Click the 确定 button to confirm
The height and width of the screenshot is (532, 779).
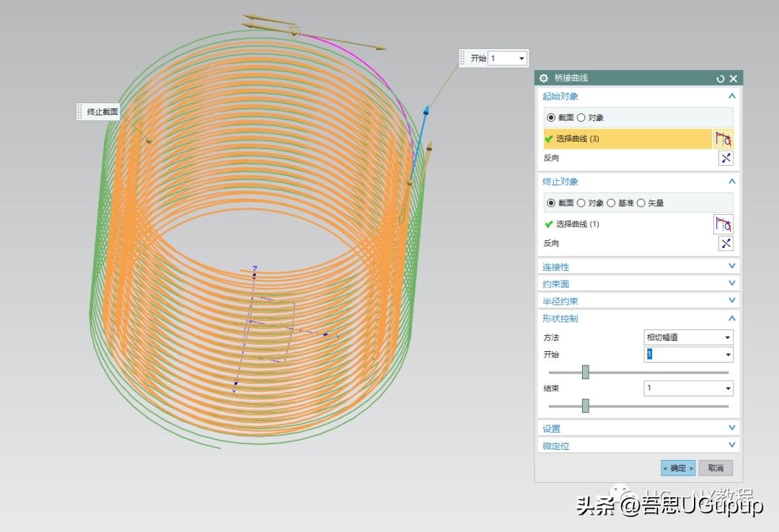pyautogui.click(x=677, y=468)
